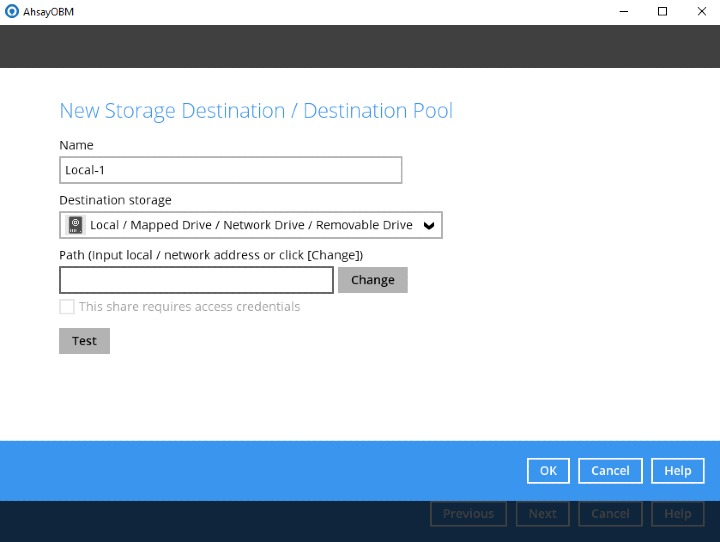Click the dimmed Help button at bottom
Image resolution: width=720 pixels, height=542 pixels.
pyautogui.click(x=677, y=514)
